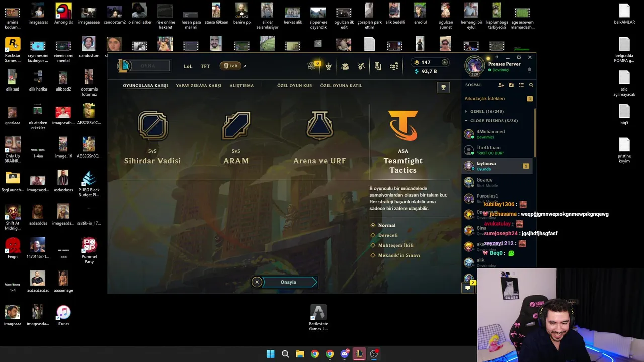The image size is (644, 362).
Task: Open taskbar Search icon
Action: [285, 354]
